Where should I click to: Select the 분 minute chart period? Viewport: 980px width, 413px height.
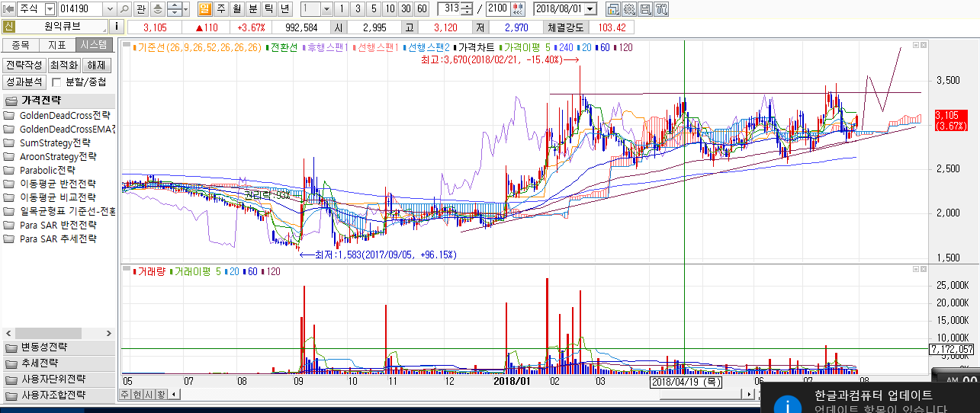click(252, 9)
